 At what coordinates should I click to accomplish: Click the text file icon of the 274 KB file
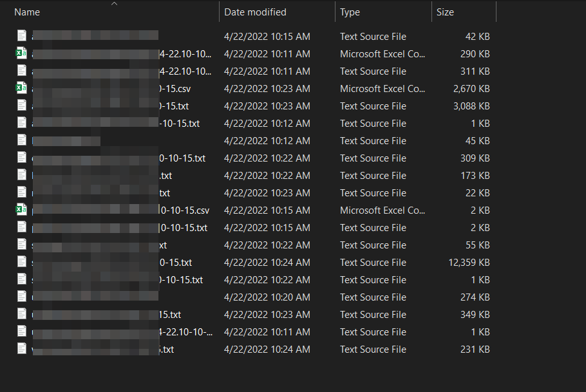(22, 296)
